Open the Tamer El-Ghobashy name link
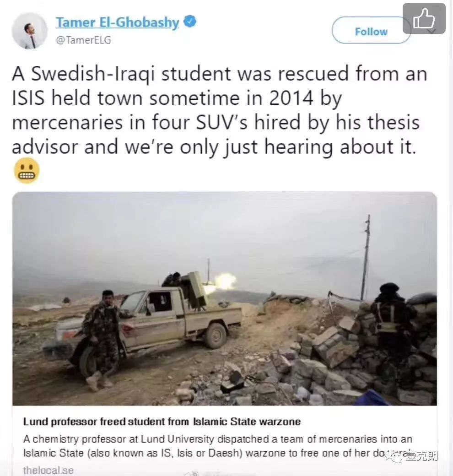Screen dimensions: 453x476 pyautogui.click(x=117, y=22)
